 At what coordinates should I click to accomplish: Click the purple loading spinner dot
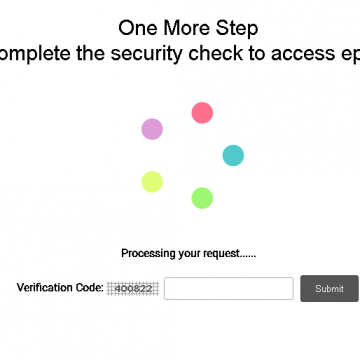tap(152, 129)
